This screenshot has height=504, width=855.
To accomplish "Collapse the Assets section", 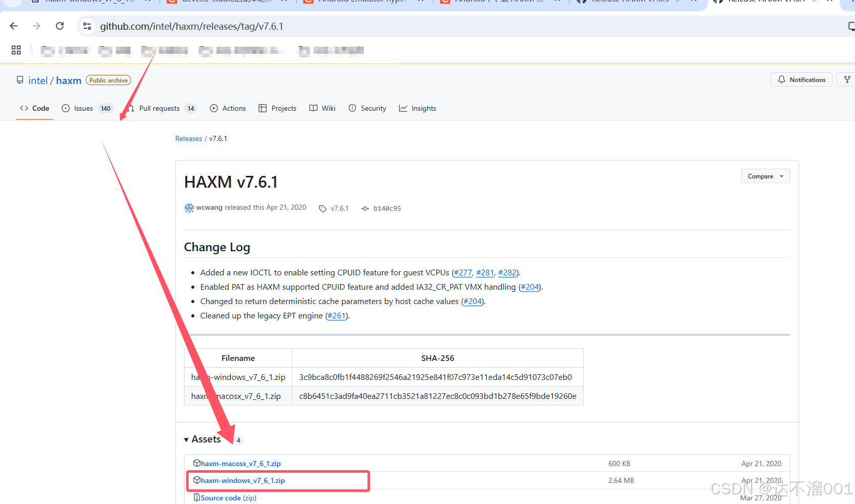I will click(x=202, y=439).
